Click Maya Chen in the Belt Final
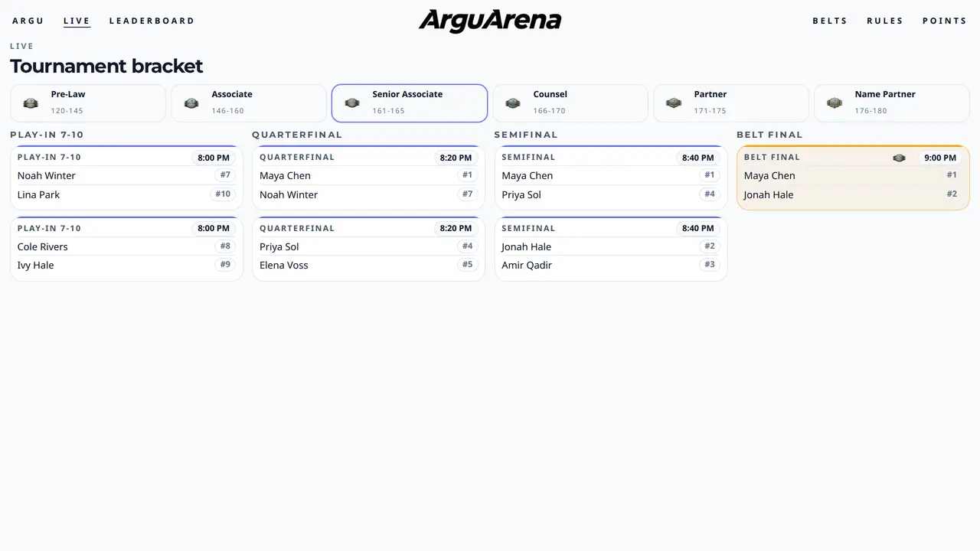 coord(769,175)
